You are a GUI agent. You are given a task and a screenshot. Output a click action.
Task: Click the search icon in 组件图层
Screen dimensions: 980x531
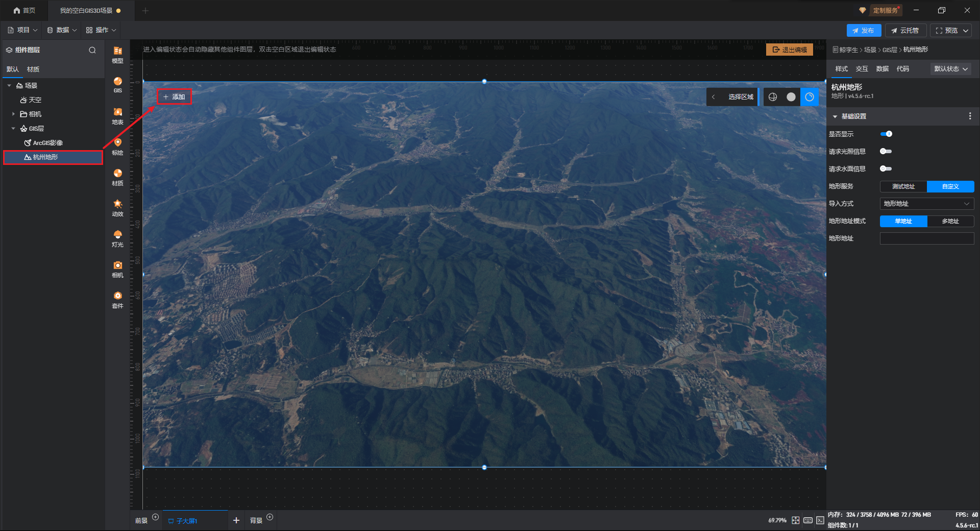(x=92, y=50)
